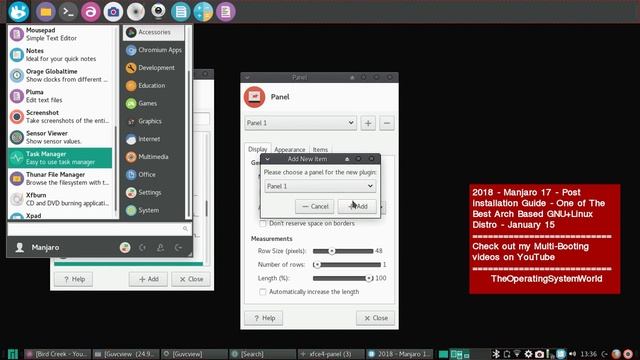Launch the webcam application icon
640x360 pixels.
click(x=158, y=12)
